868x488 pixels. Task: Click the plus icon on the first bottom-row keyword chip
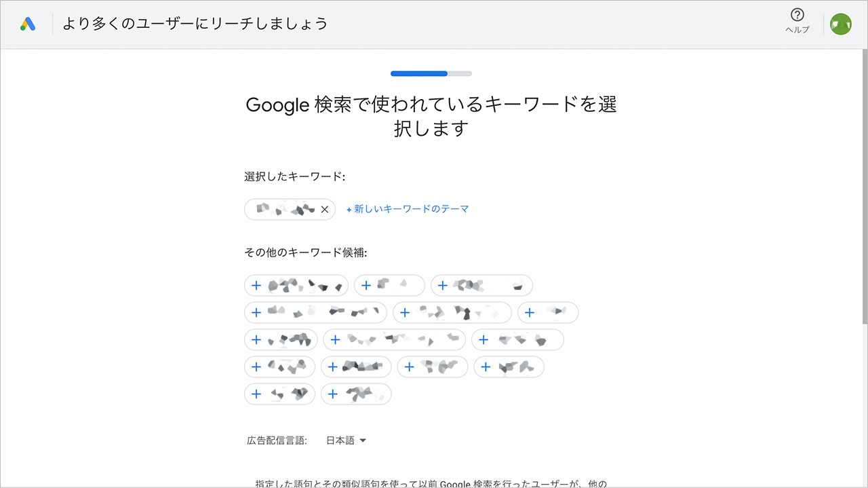click(x=256, y=394)
